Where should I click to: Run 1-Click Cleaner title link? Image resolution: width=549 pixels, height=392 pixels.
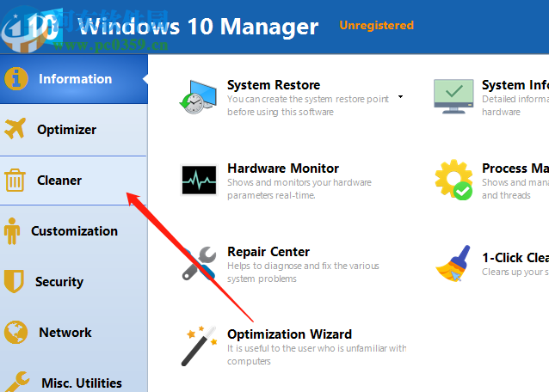click(x=515, y=258)
